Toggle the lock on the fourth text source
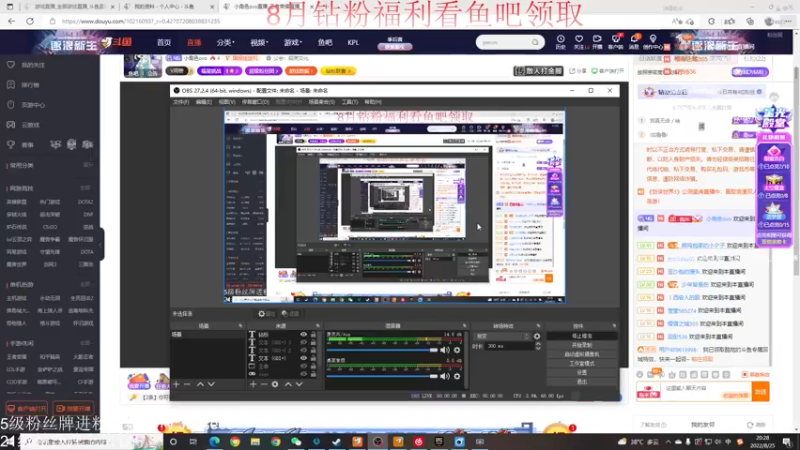Viewport: 800px width, 450px height. point(313,358)
